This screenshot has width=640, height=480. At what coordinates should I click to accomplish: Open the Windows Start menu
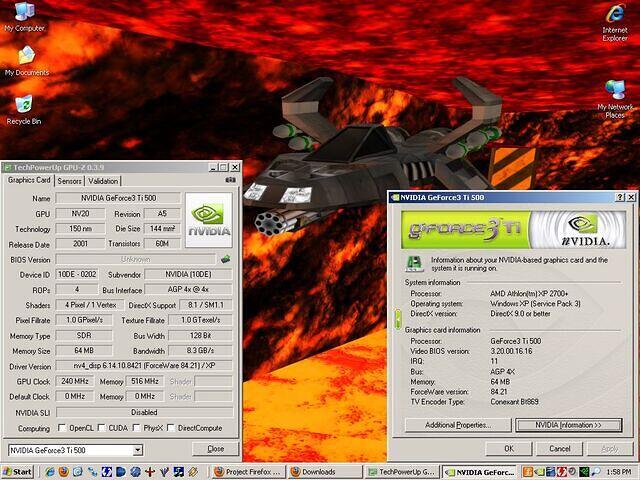point(18,471)
